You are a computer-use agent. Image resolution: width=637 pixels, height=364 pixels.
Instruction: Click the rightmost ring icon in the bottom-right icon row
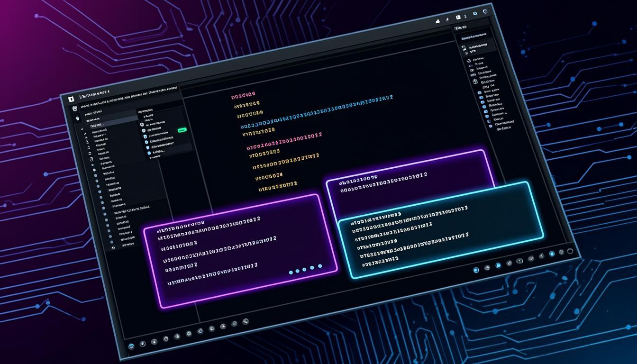570,251
